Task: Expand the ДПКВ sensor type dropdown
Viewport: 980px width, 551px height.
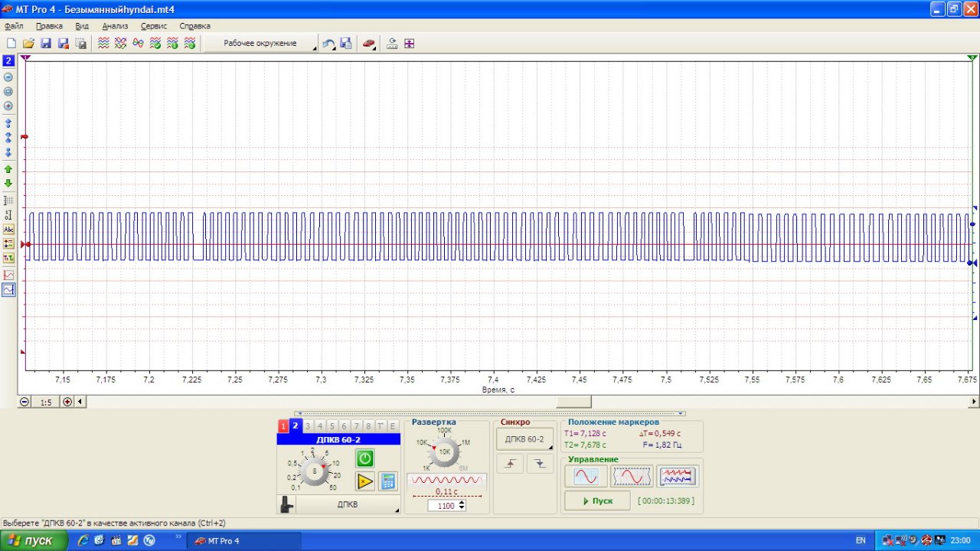Action: point(348,505)
